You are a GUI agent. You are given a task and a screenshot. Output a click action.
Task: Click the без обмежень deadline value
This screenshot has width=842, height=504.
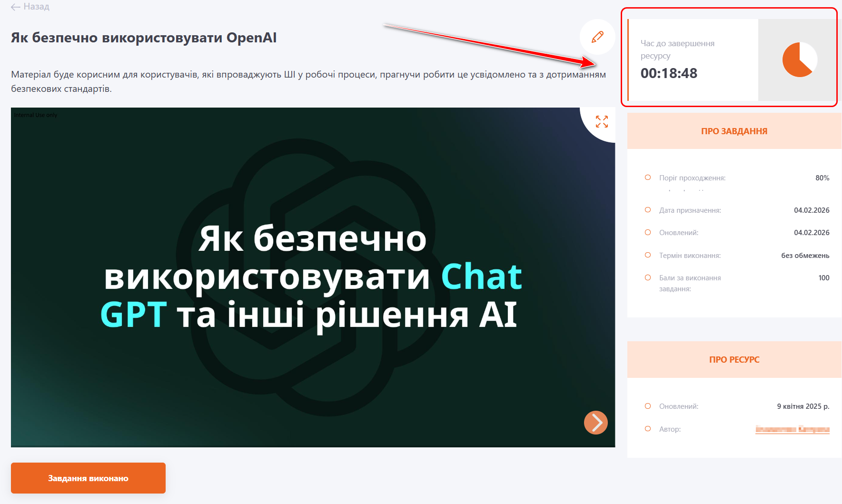(805, 256)
